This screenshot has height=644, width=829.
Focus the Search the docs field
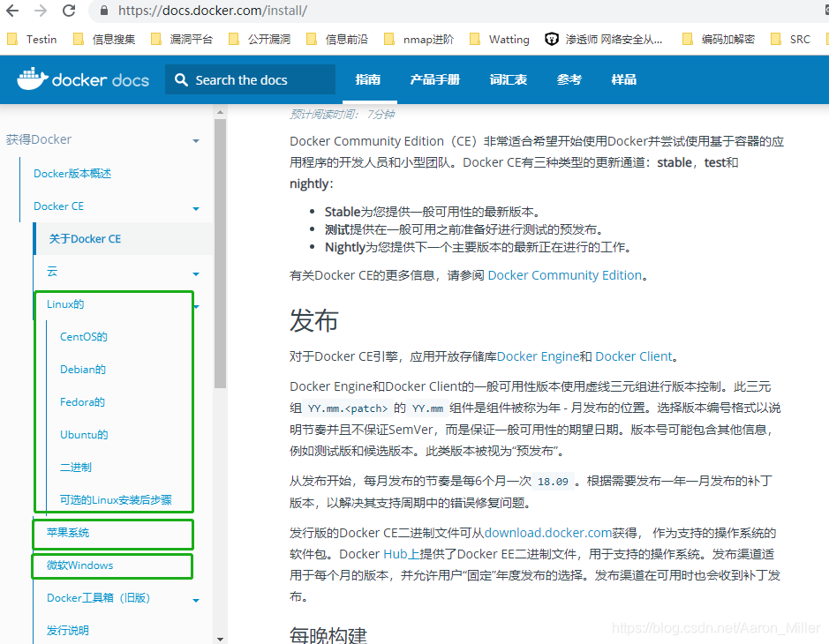coord(250,79)
